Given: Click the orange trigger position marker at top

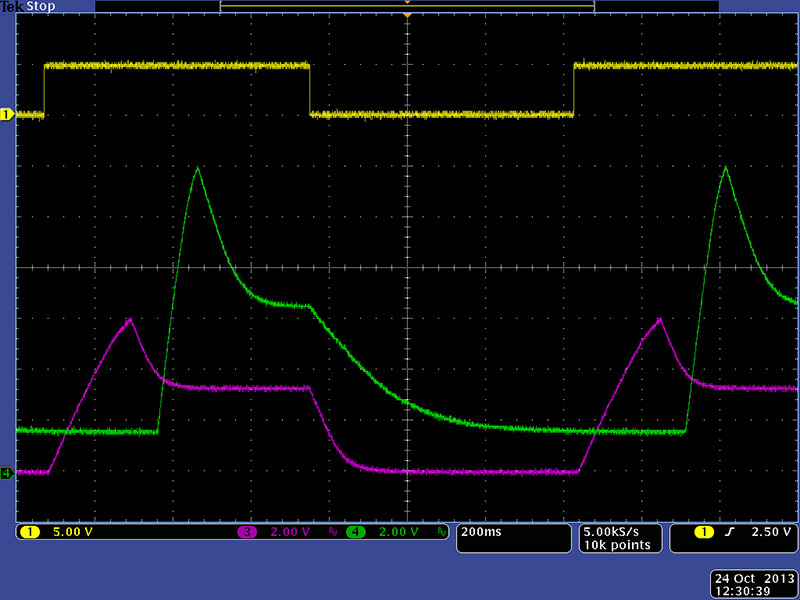Looking at the screenshot, I should point(407,3).
